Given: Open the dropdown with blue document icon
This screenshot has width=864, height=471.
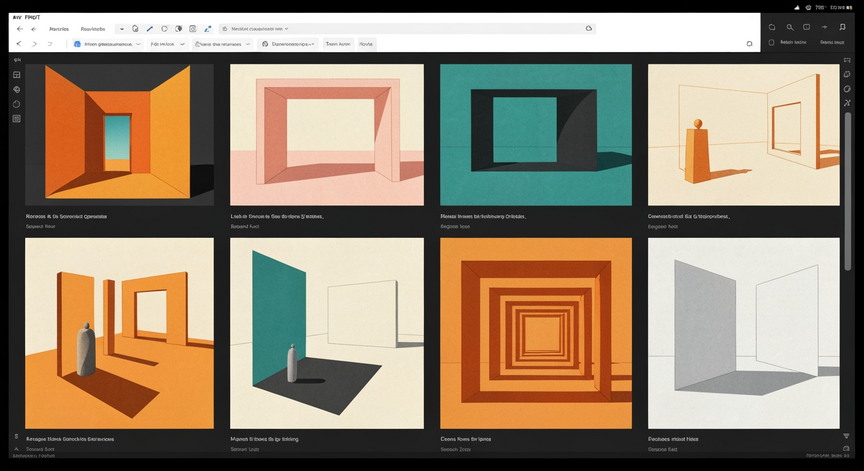Looking at the screenshot, I should click(x=107, y=44).
